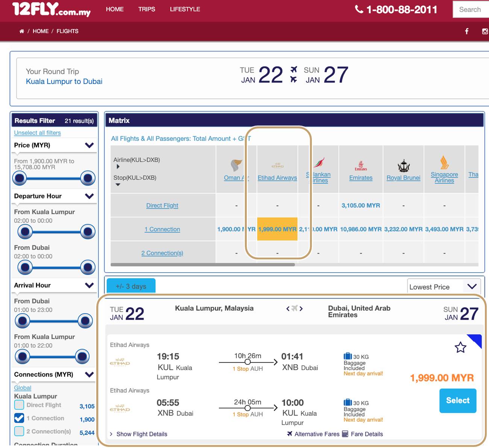This screenshot has width=489, height=448.
Task: Click the phone icon beside the number
Action: 359,9
